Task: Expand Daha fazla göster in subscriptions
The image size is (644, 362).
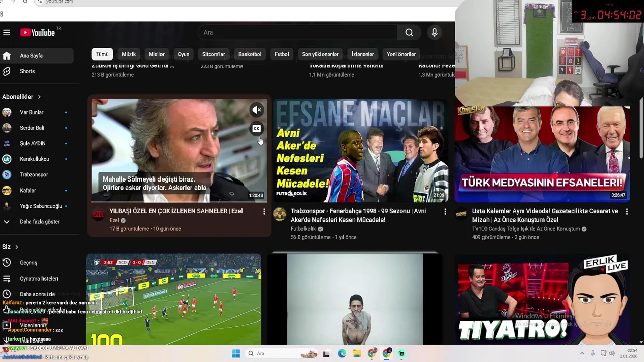Action: [x=37, y=221]
